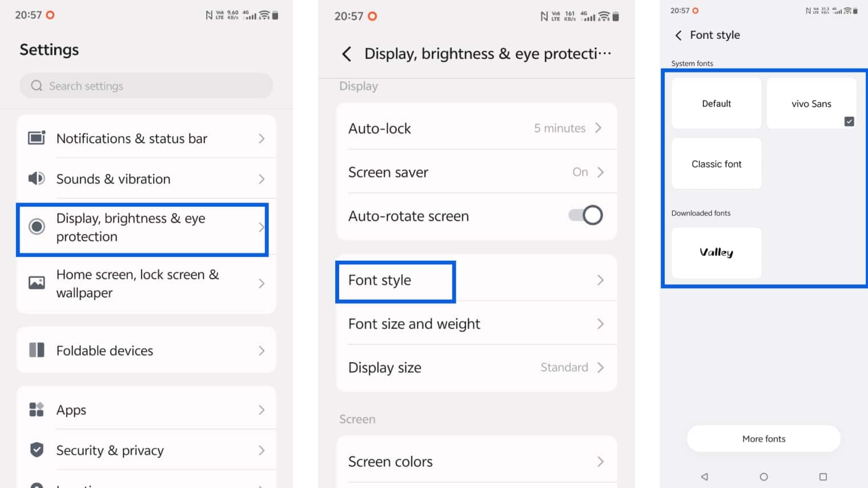Viewport: 868px width, 488px height.
Task: Expand Screen colors options
Action: click(600, 461)
